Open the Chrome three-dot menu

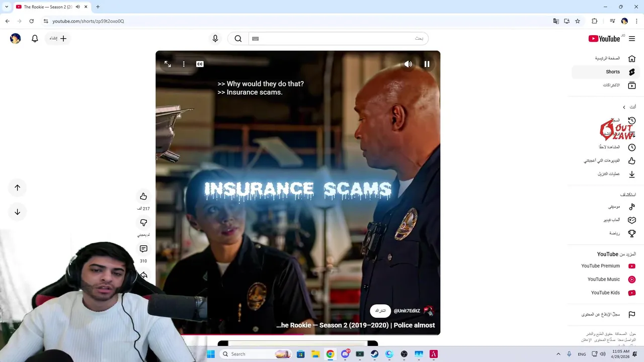pyautogui.click(x=636, y=21)
